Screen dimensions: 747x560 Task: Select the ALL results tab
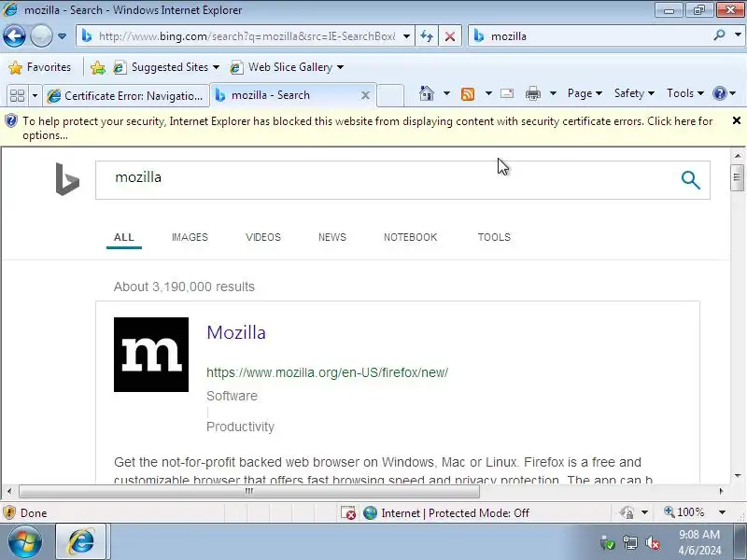(124, 237)
